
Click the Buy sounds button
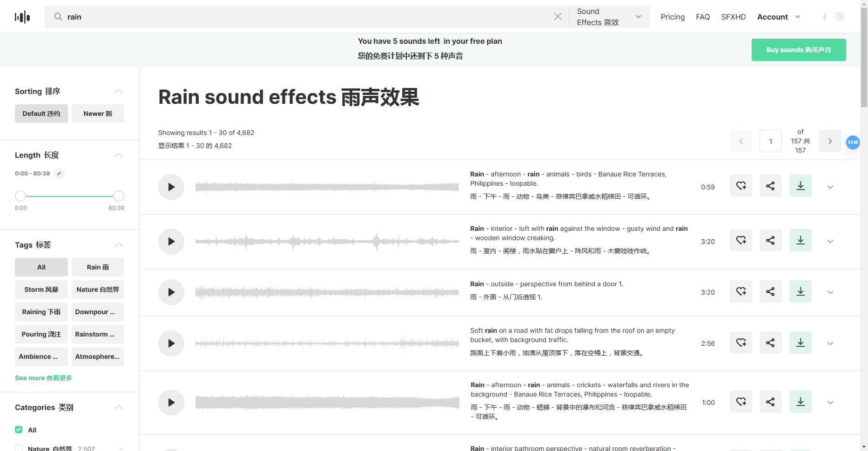[x=799, y=49]
